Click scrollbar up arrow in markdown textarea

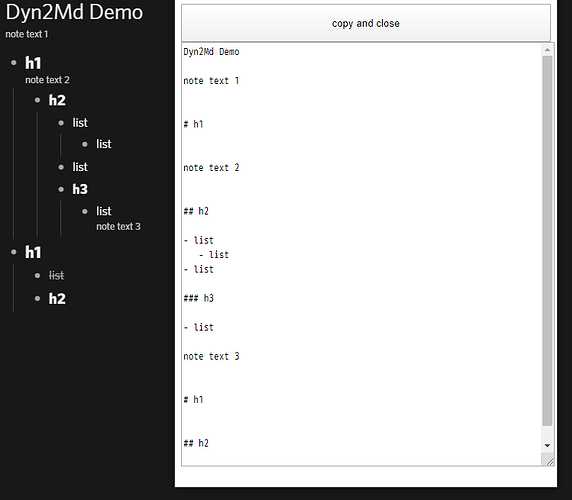(x=547, y=50)
